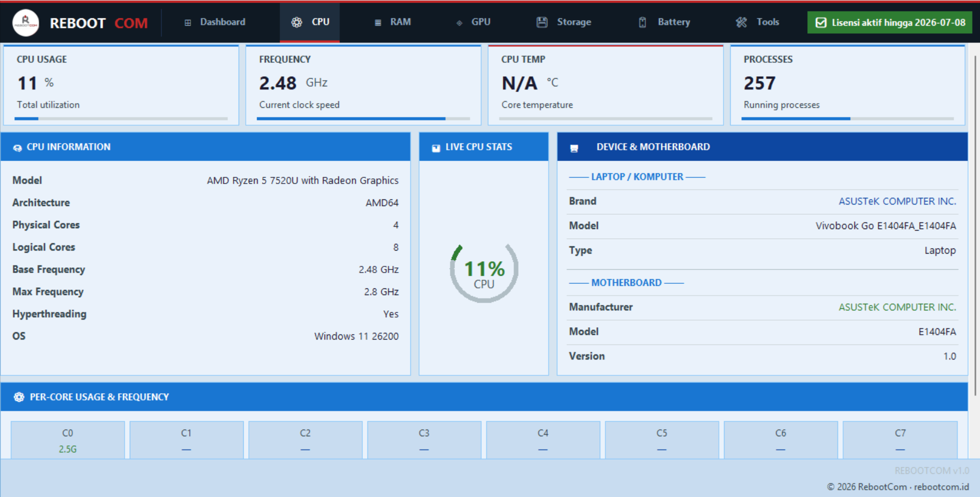The height and width of the screenshot is (497, 980).
Task: Click the CPU usage progress bar
Action: (x=121, y=119)
